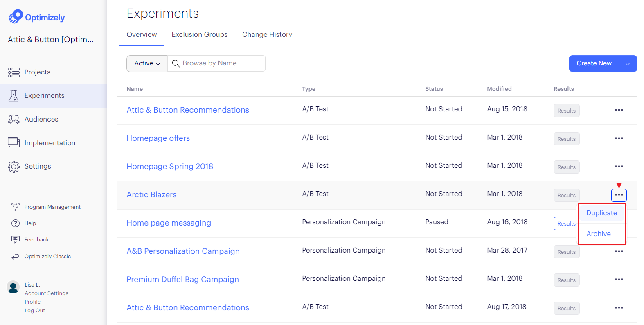Select the Experiments flask icon
644x325 pixels.
14,96
